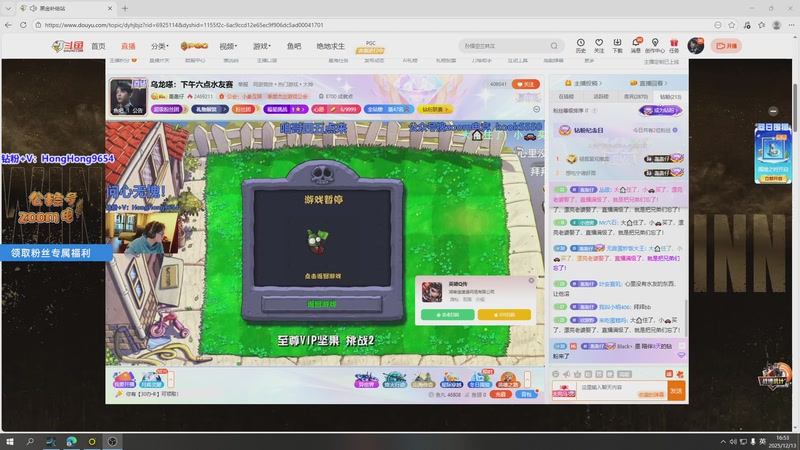Switch to the 钻粉(213) tab

[x=669, y=97]
